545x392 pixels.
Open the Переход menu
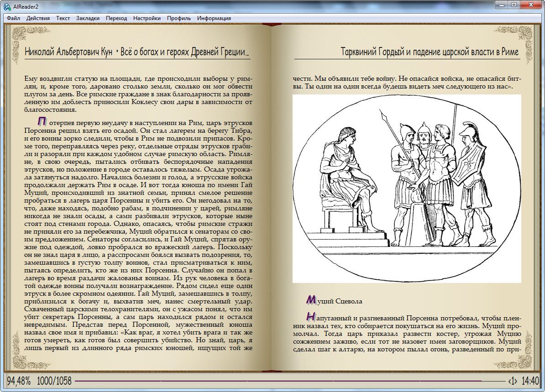116,18
